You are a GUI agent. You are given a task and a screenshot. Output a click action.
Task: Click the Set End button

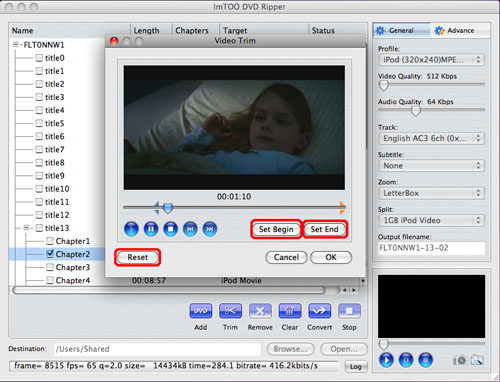[x=325, y=229]
